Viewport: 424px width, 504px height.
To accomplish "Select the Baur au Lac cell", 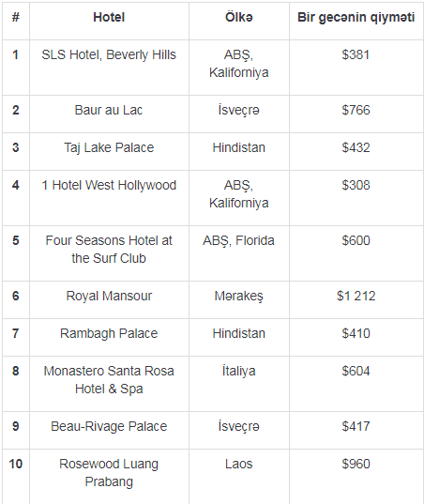I will tap(109, 110).
